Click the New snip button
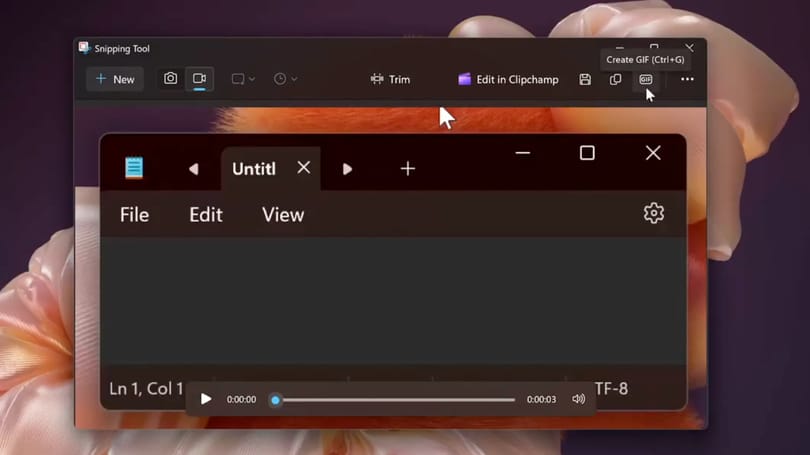 (115, 79)
